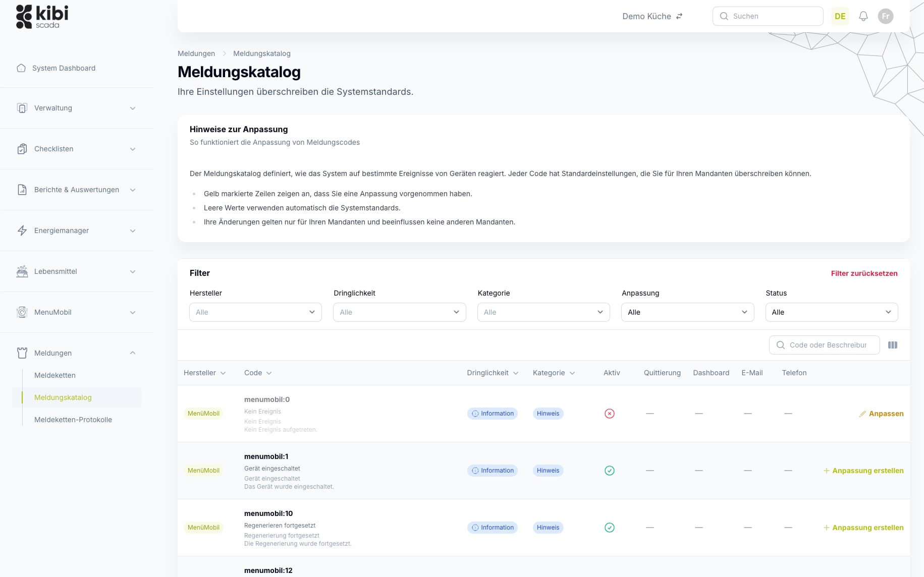Open System Dashboard menu item

64,68
